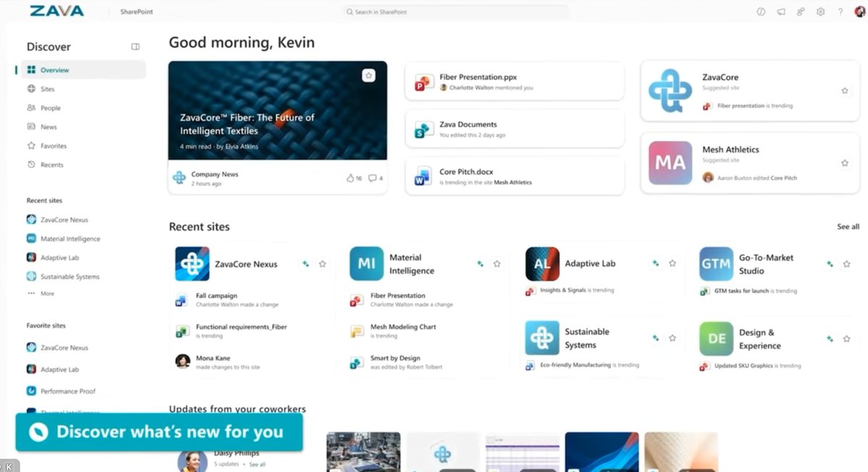Image resolution: width=868 pixels, height=472 pixels.
Task: Open the help question mark icon
Action: [x=840, y=12]
